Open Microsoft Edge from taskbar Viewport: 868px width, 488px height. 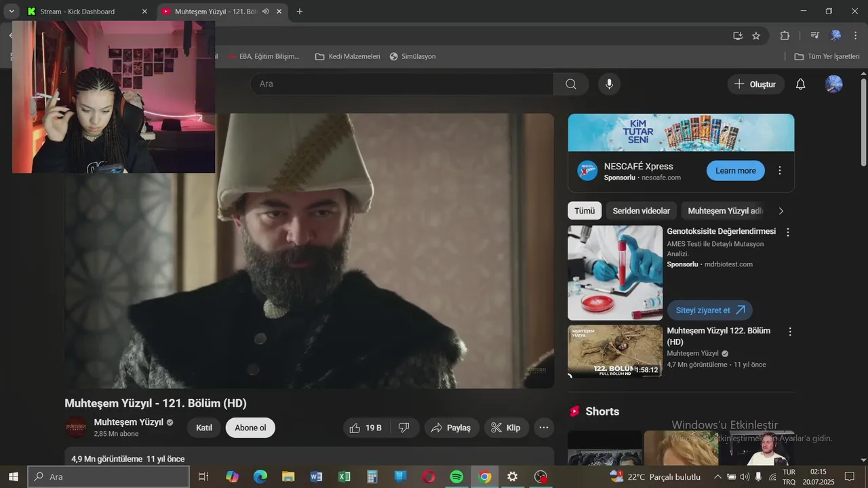coord(260,476)
